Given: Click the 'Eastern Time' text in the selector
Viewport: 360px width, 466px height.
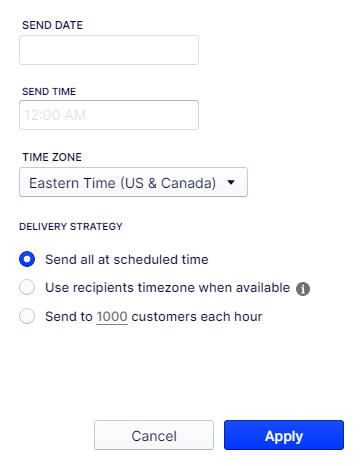Looking at the screenshot, I should pyautogui.click(x=72, y=183).
